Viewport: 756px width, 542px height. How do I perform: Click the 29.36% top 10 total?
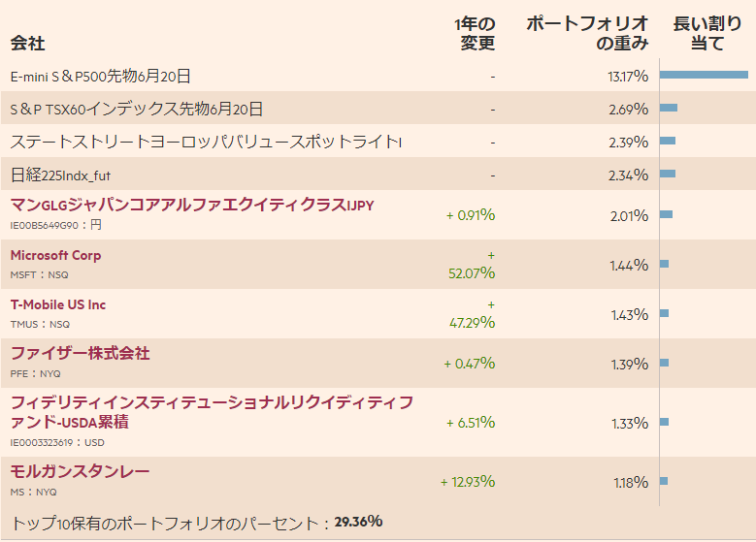358,522
